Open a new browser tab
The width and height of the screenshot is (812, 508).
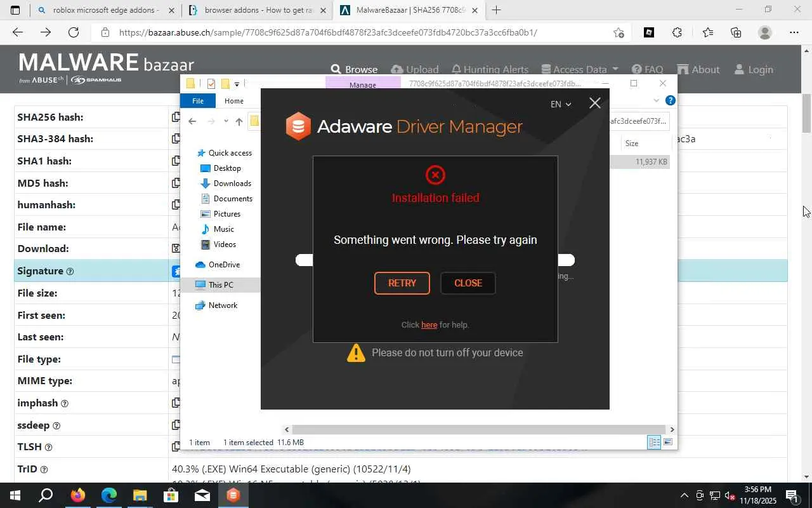click(x=496, y=10)
